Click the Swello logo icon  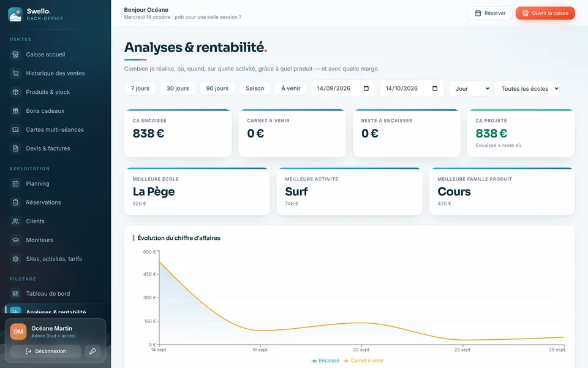(15, 14)
